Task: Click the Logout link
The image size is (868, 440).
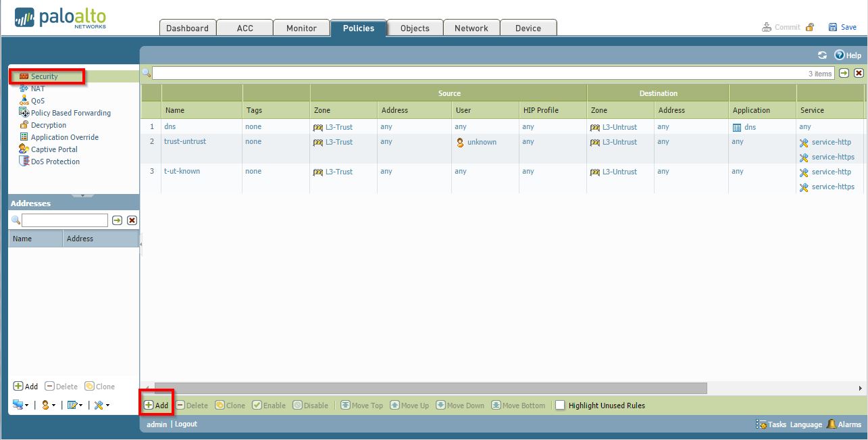Action: tap(186, 424)
